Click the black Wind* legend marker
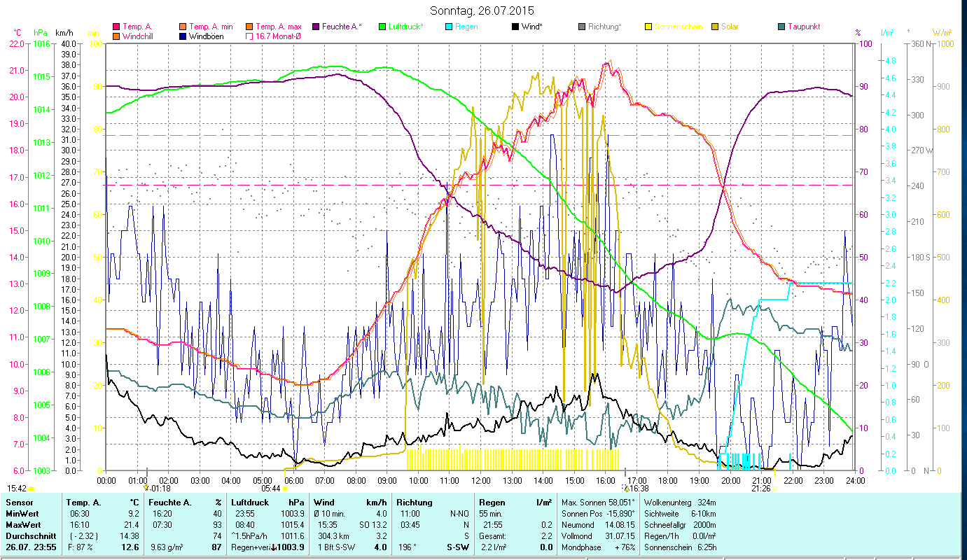This screenshot has height=560, width=967. pyautogui.click(x=515, y=27)
